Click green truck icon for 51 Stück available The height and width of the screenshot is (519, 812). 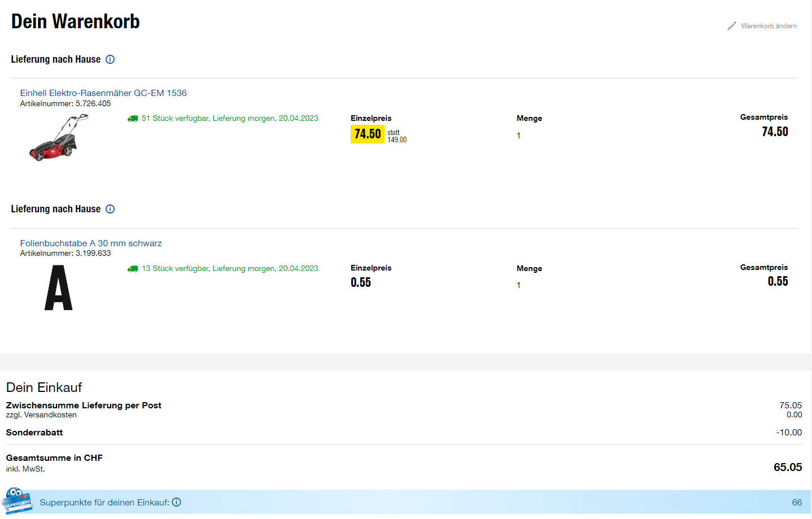(x=133, y=119)
